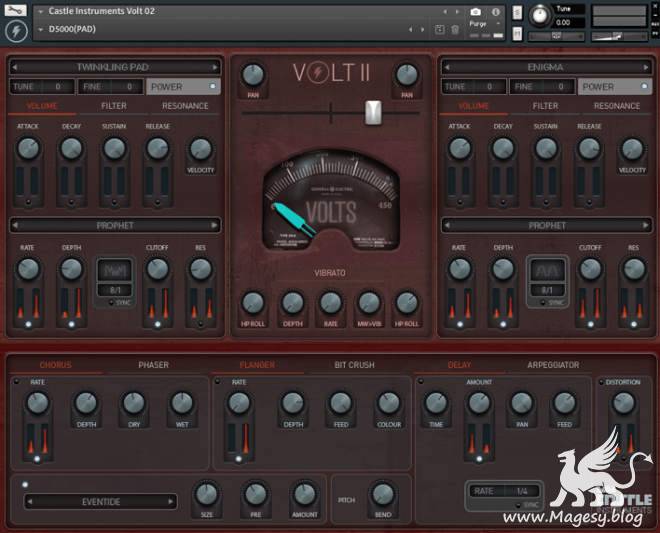Previous filter type left of left PROPHET
The image size is (660, 533).
tap(15, 225)
